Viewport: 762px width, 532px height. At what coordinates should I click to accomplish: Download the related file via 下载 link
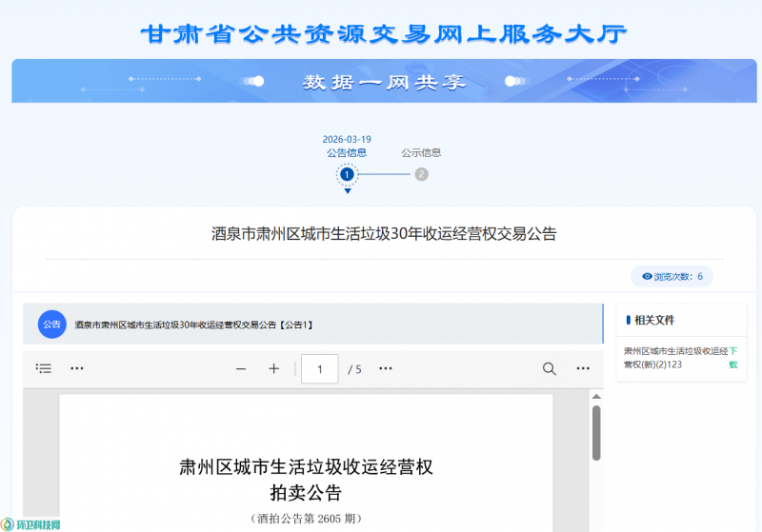tap(732, 358)
